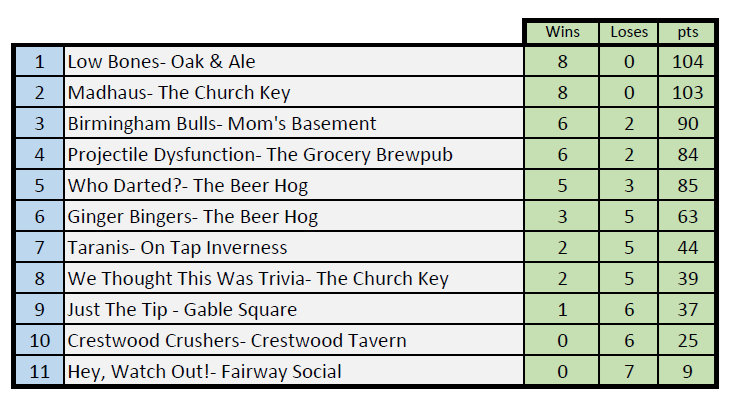Click the 63 points cell for Ginger Bingers

point(687,216)
